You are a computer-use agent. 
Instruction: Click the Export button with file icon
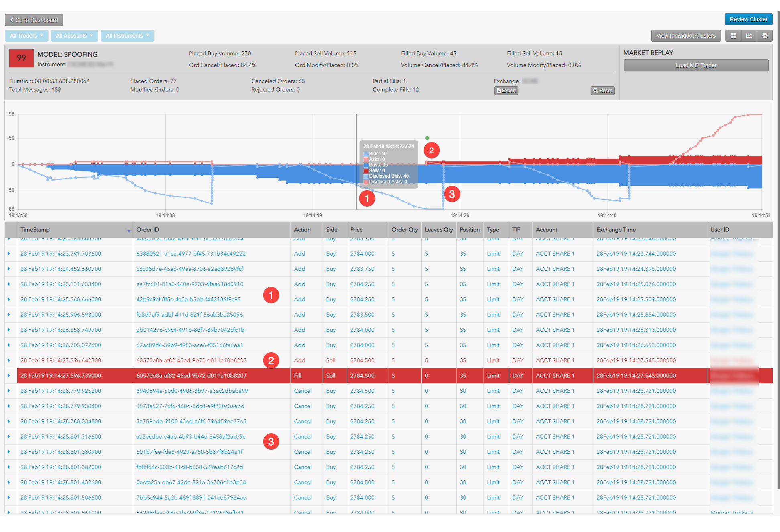pos(506,91)
